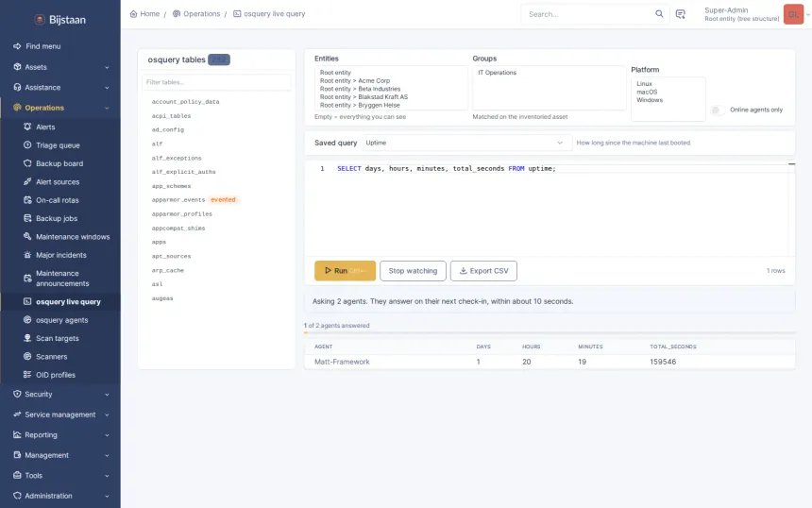
Task: Click the Backup jobs database icon
Action: click(27, 218)
